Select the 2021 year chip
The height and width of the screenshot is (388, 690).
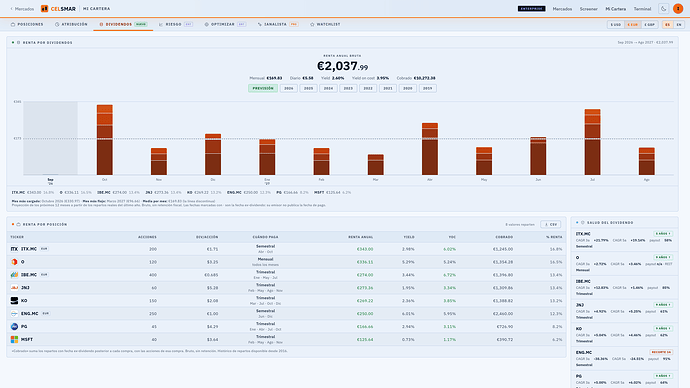(x=388, y=88)
